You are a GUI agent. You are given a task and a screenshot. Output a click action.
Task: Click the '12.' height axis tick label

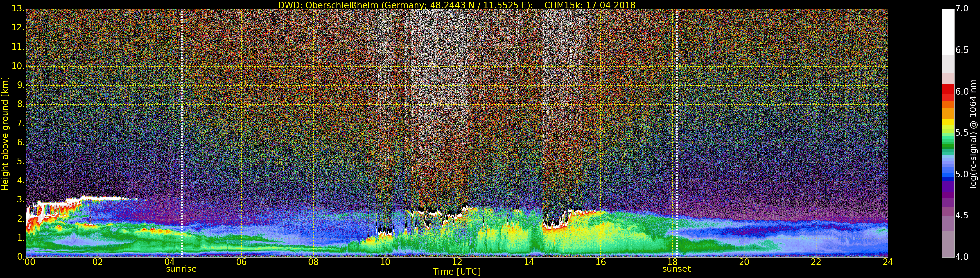click(18, 28)
